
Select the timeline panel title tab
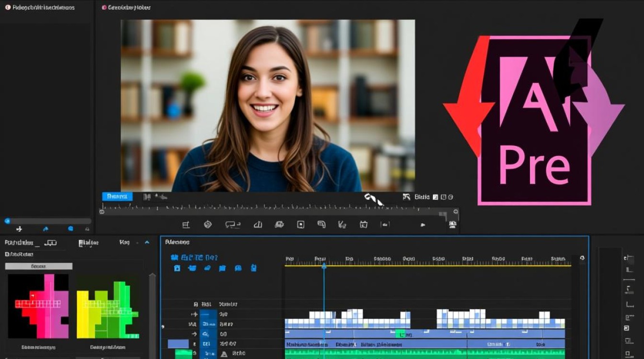click(x=177, y=242)
